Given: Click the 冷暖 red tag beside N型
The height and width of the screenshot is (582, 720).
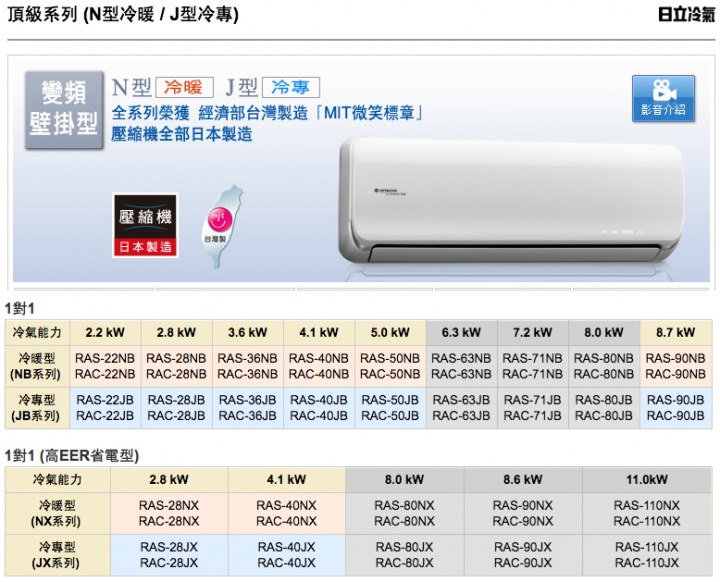Looking at the screenshot, I should click(x=184, y=87).
